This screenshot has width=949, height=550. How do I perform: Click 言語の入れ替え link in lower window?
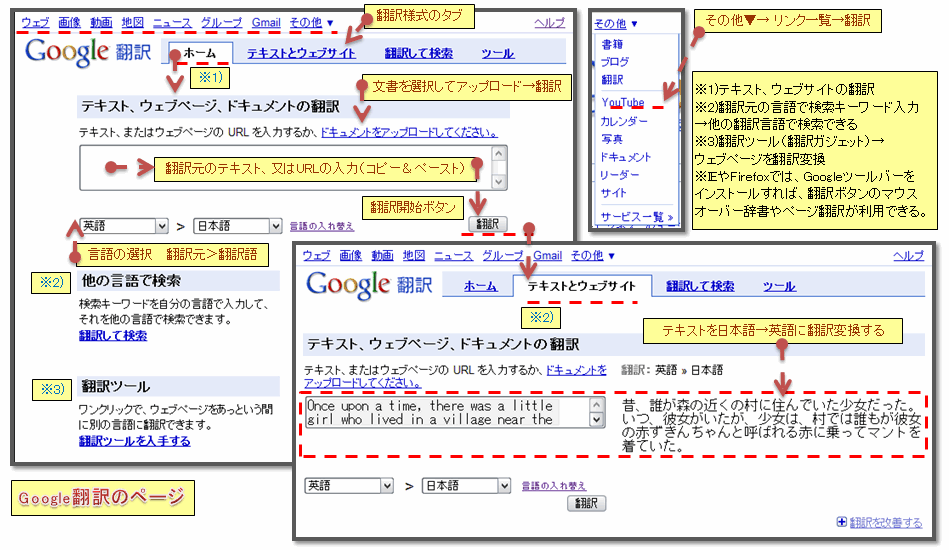click(554, 486)
